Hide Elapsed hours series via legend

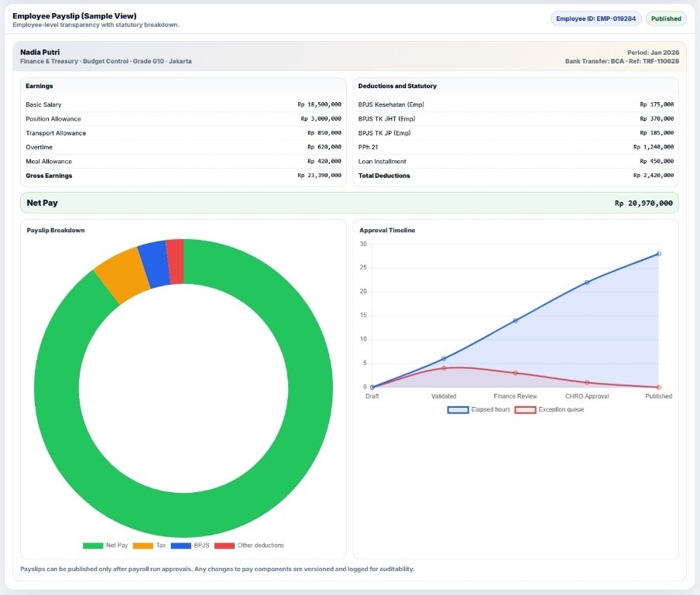479,409
